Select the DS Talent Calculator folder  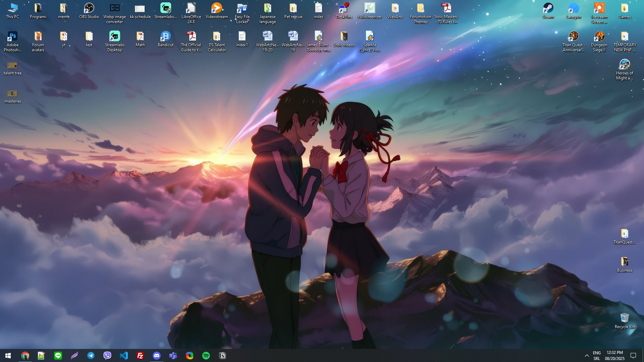click(217, 42)
